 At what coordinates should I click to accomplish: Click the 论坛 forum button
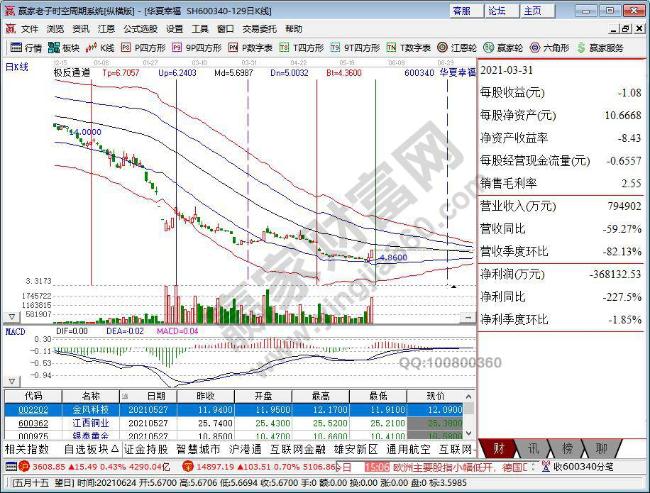pyautogui.click(x=502, y=11)
